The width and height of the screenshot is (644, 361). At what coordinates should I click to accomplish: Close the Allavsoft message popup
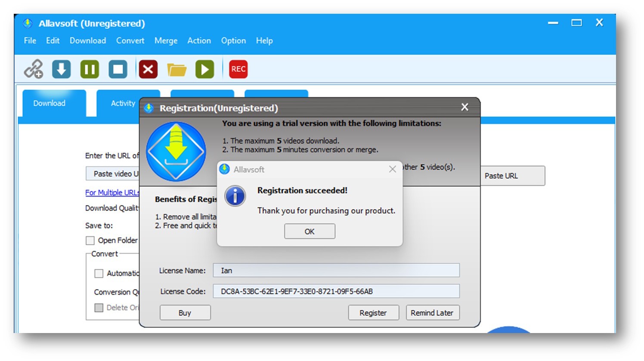(392, 170)
